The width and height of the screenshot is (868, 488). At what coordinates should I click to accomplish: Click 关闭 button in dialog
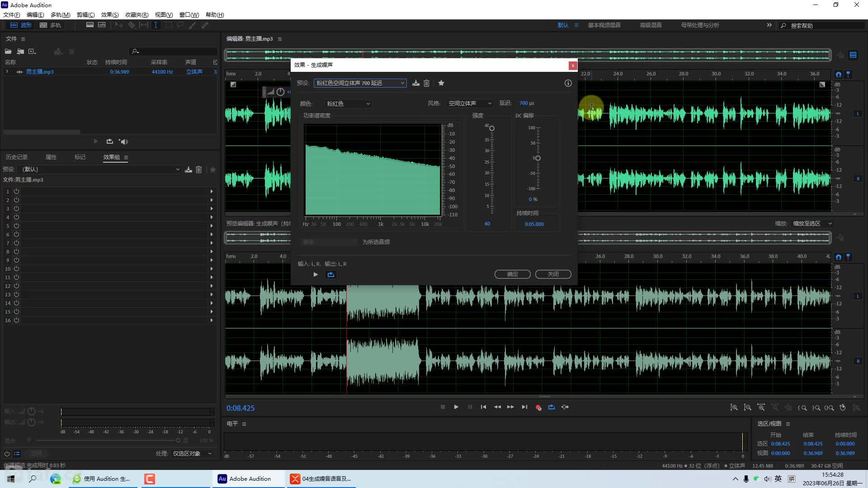(x=553, y=274)
